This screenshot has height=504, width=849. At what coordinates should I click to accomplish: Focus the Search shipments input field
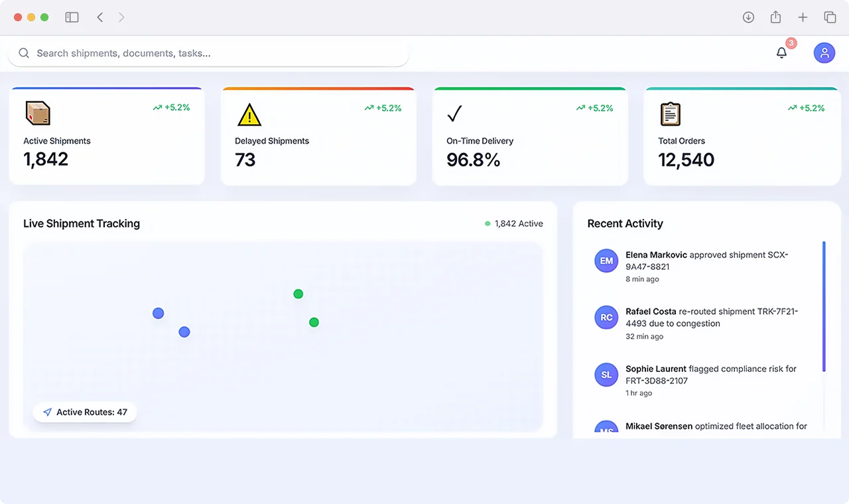click(x=208, y=53)
